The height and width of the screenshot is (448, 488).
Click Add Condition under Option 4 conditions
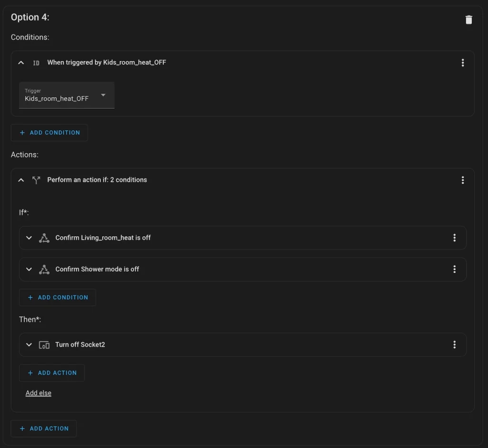click(x=50, y=132)
